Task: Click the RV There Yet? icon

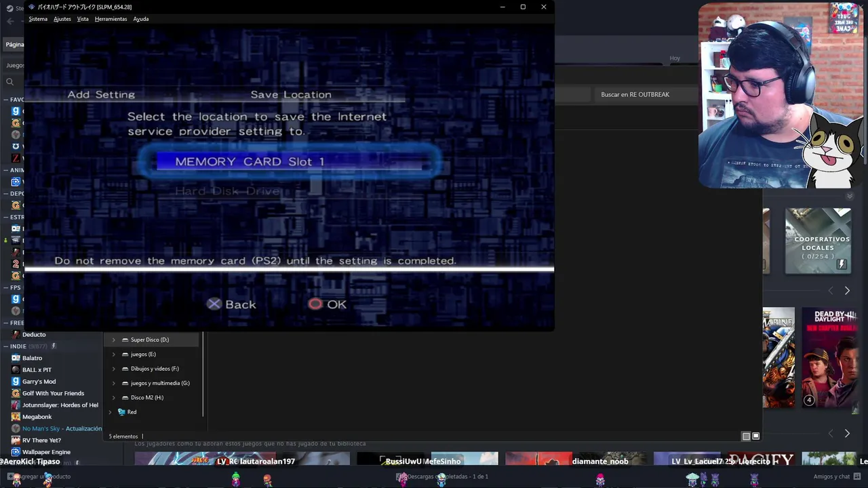Action: coord(16,440)
